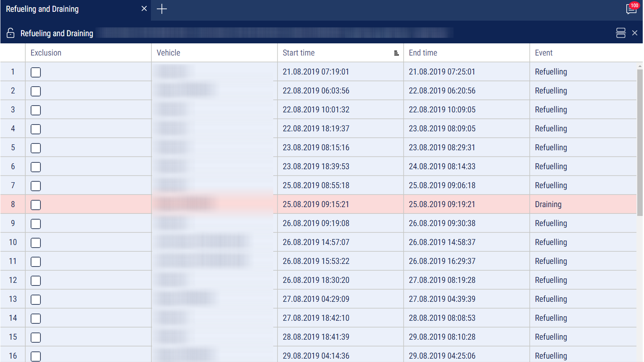The height and width of the screenshot is (362, 644).
Task: Select start time 27.08.2019 04:29:09
Action: tap(316, 299)
